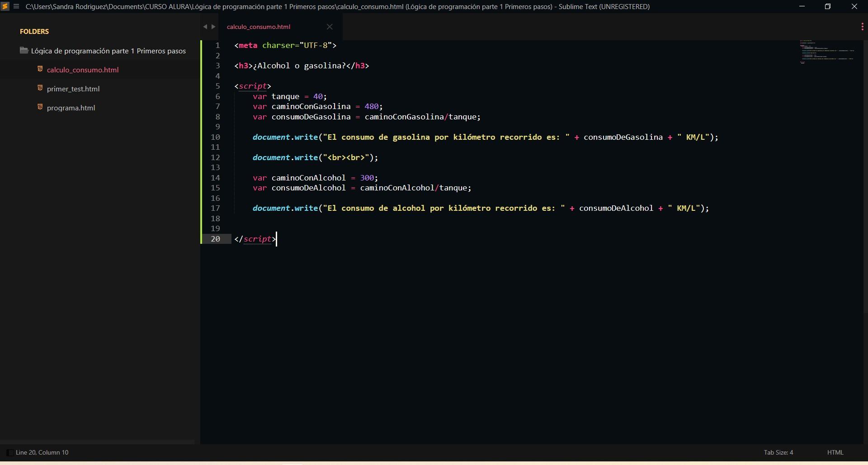Select the calculo_consumo.html tab

click(x=259, y=27)
